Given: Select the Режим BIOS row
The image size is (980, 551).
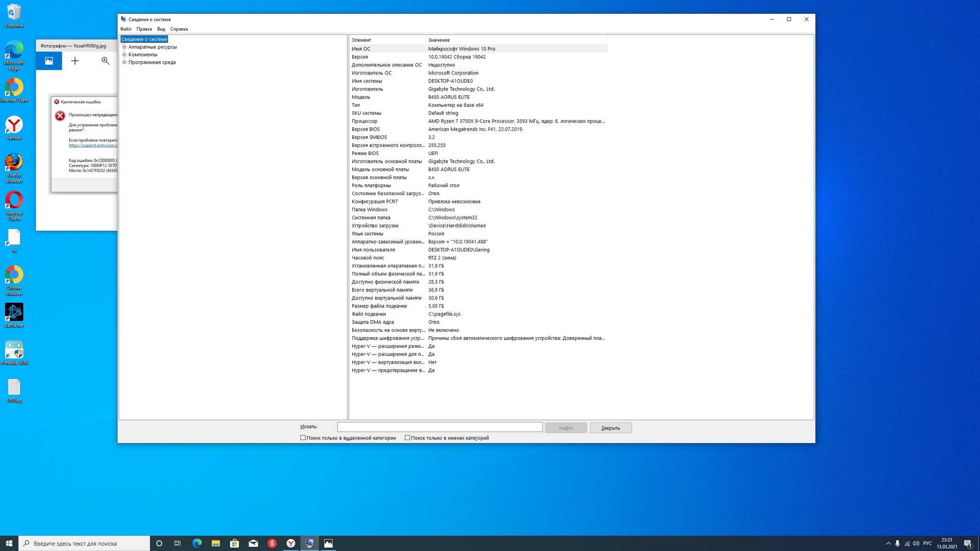Looking at the screenshot, I should 479,154.
